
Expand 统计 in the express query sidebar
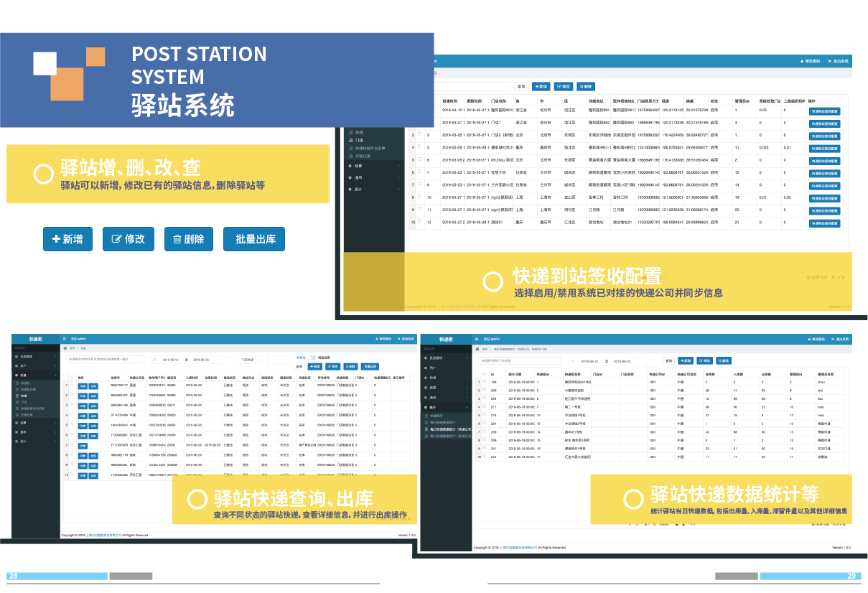coord(36,441)
